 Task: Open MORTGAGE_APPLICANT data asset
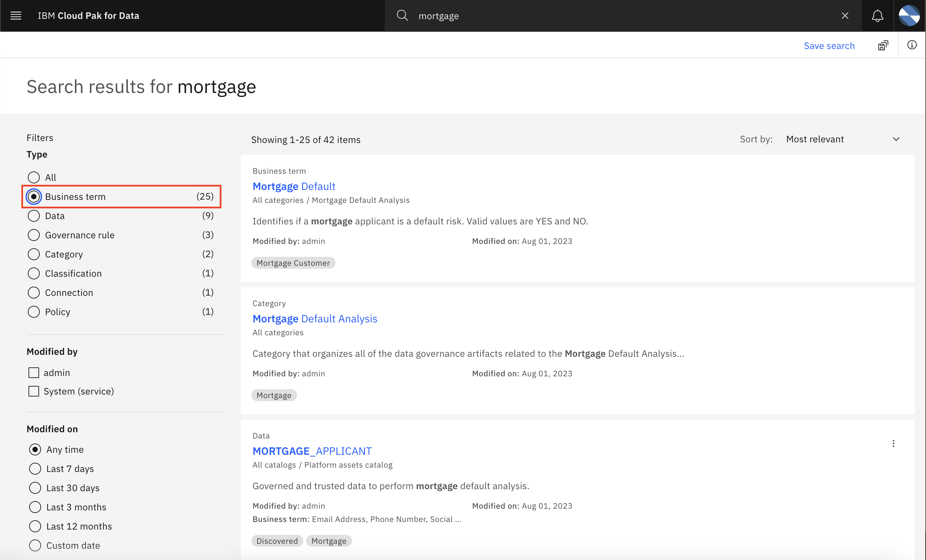[312, 451]
